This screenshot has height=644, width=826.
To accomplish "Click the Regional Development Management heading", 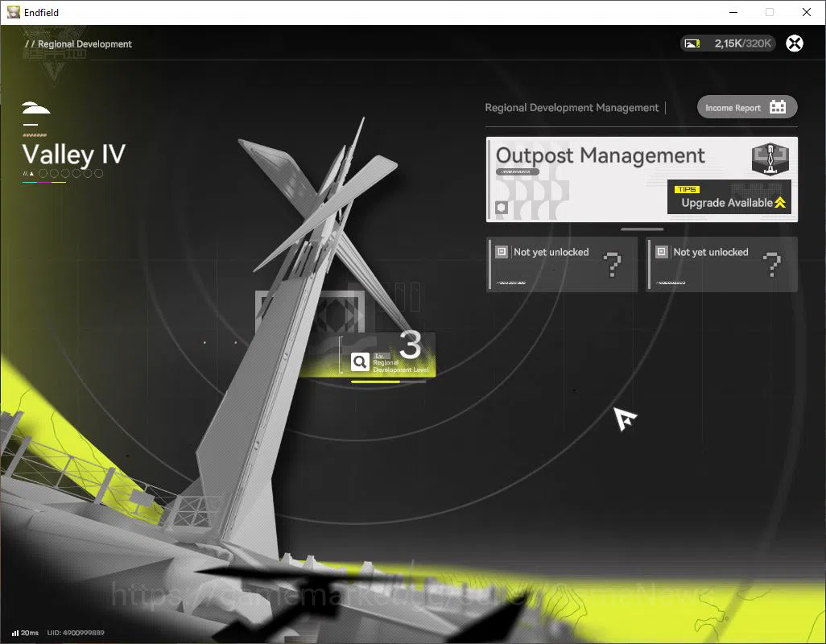I will [572, 107].
